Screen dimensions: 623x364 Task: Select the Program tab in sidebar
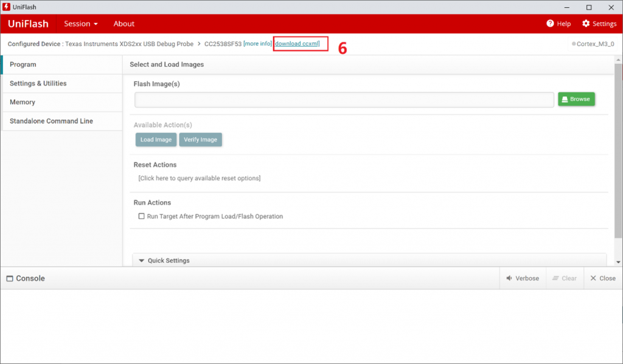click(x=62, y=64)
